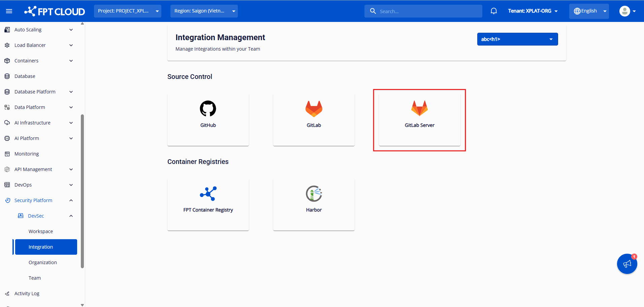Click the AI Platform chip icon
The image size is (644, 307).
pos(7,138)
